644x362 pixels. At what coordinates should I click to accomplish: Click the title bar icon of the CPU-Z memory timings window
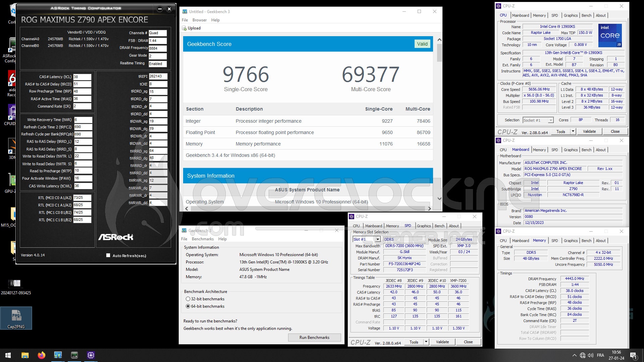point(498,231)
